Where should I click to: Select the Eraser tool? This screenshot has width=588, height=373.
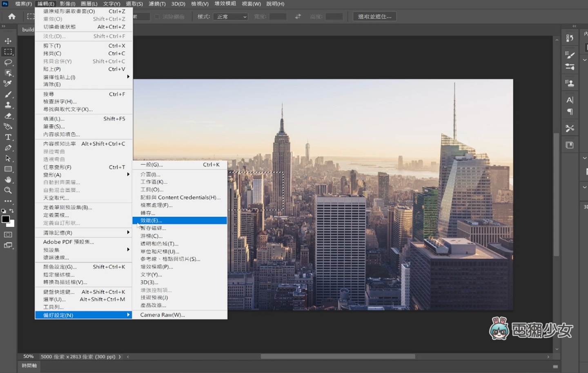pyautogui.click(x=8, y=116)
